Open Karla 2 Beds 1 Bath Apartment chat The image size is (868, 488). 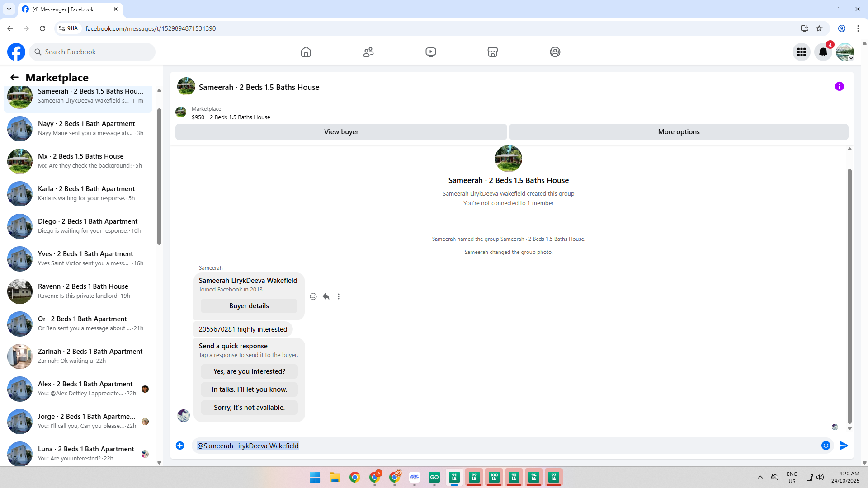tap(78, 193)
